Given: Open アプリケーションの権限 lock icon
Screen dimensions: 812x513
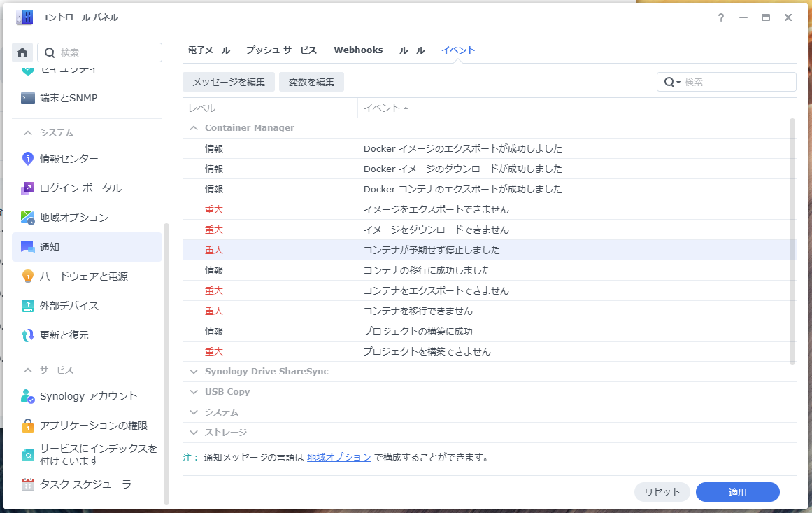Looking at the screenshot, I should [28, 426].
